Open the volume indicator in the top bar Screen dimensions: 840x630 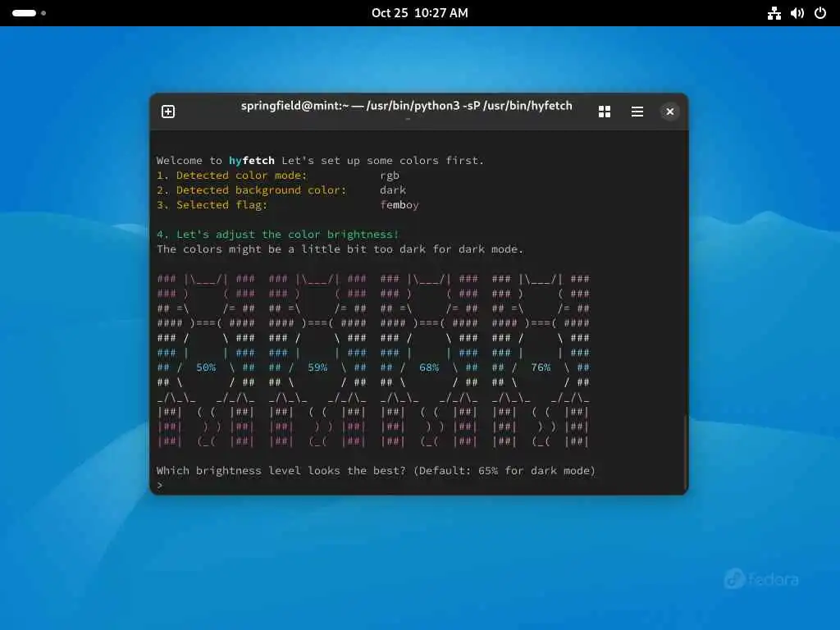[x=797, y=13]
